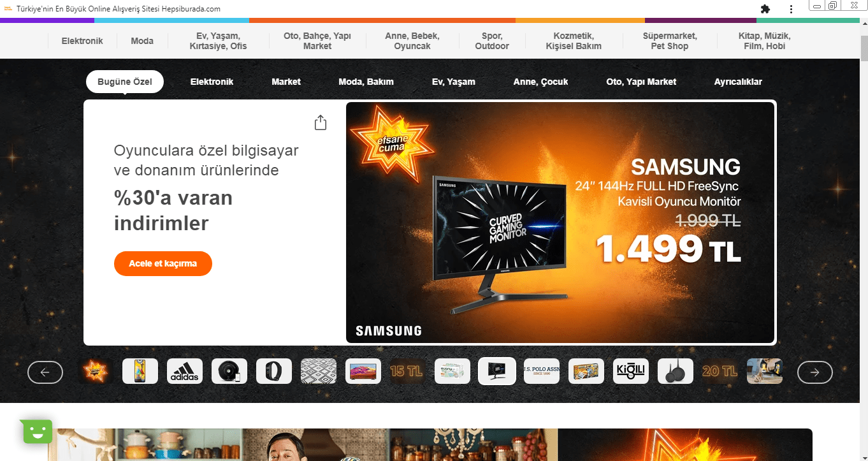Go to previous slide with left arrow
The width and height of the screenshot is (868, 461).
click(x=45, y=372)
